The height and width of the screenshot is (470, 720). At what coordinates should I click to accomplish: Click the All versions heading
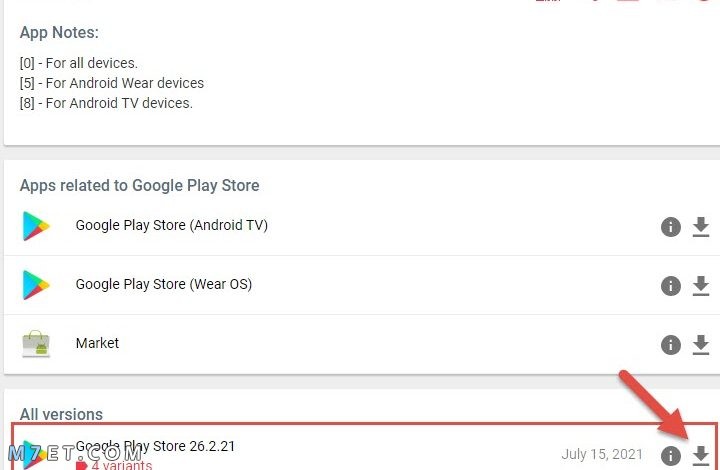pyautogui.click(x=62, y=414)
